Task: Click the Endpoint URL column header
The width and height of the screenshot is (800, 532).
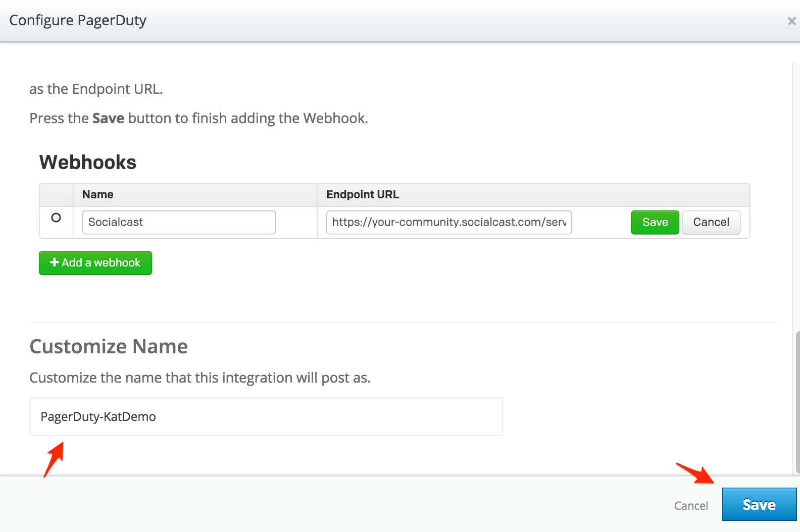Action: pos(363,194)
